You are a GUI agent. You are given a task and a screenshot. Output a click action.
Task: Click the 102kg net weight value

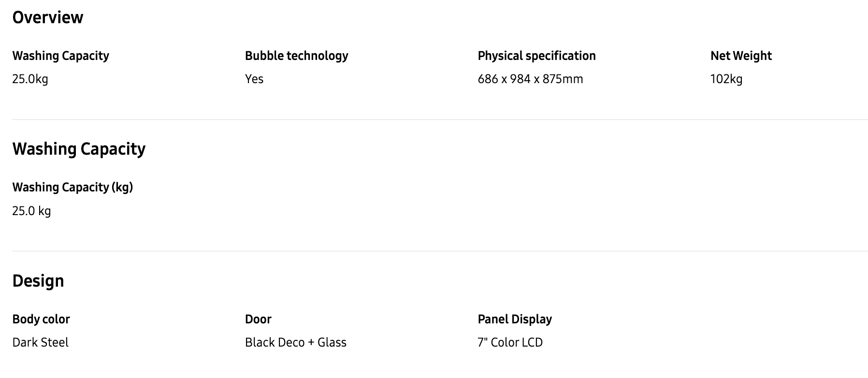[x=726, y=79]
